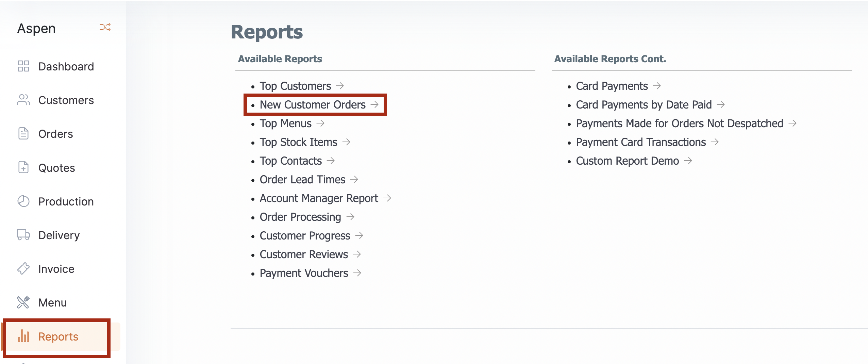Screen dimensions: 868x364
Task: Click arrow next to Top Menus
Action: 320,123
